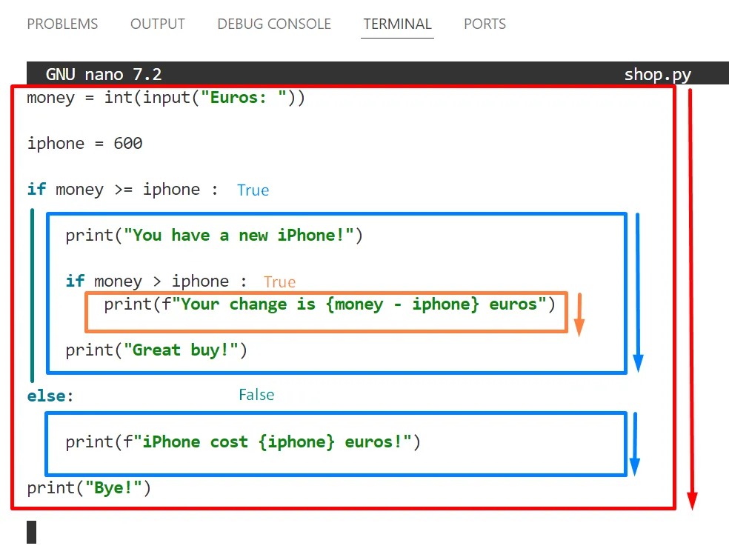Click the "Your change is" print statement

pos(329,304)
